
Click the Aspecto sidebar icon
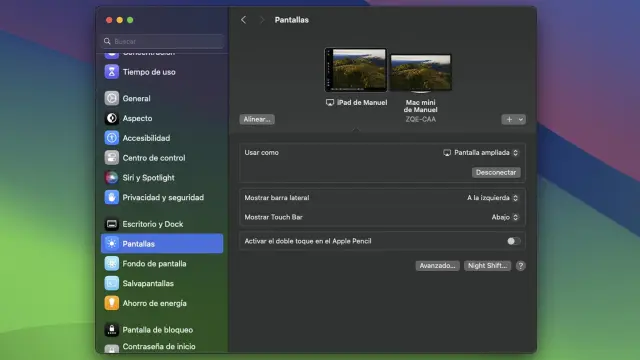pos(111,118)
